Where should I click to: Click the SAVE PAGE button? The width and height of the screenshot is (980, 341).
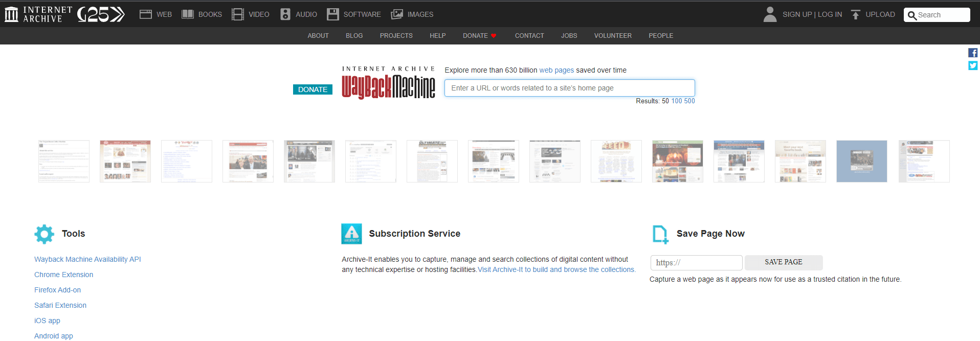click(784, 262)
